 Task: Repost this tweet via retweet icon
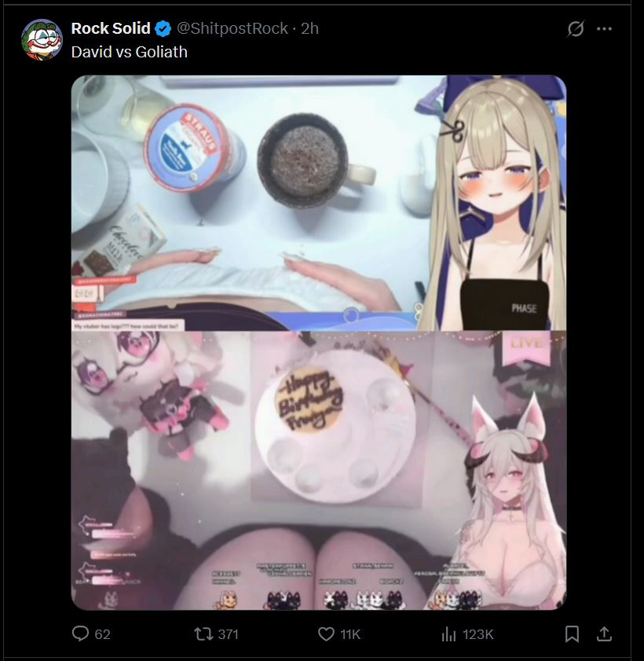click(x=203, y=633)
